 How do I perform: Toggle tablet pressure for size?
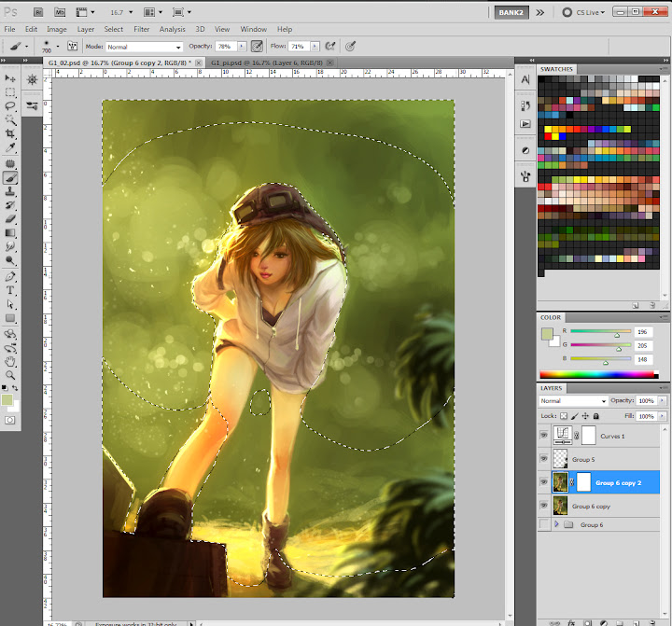351,47
